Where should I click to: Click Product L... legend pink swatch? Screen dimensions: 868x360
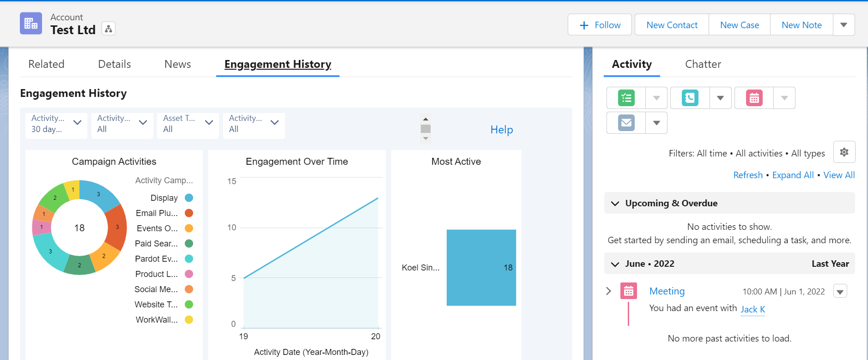189,274
